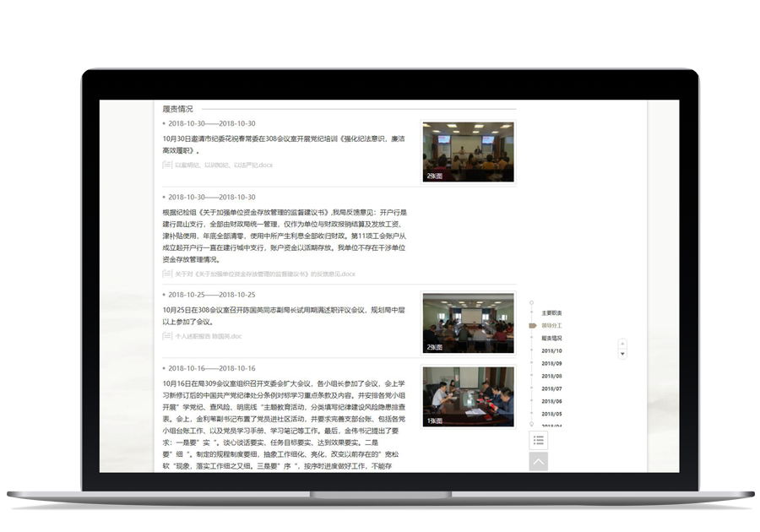This screenshot has height=532, width=760.
Task: Select 2018/10 in the timeline navigation
Action: pyautogui.click(x=551, y=350)
